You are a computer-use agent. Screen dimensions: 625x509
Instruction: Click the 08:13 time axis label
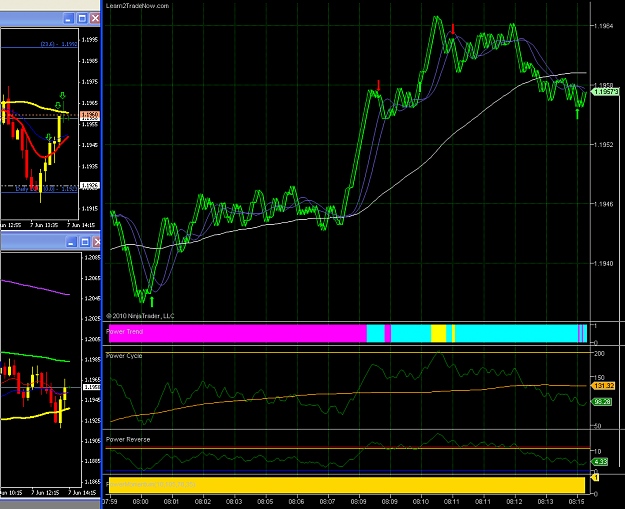tap(546, 501)
